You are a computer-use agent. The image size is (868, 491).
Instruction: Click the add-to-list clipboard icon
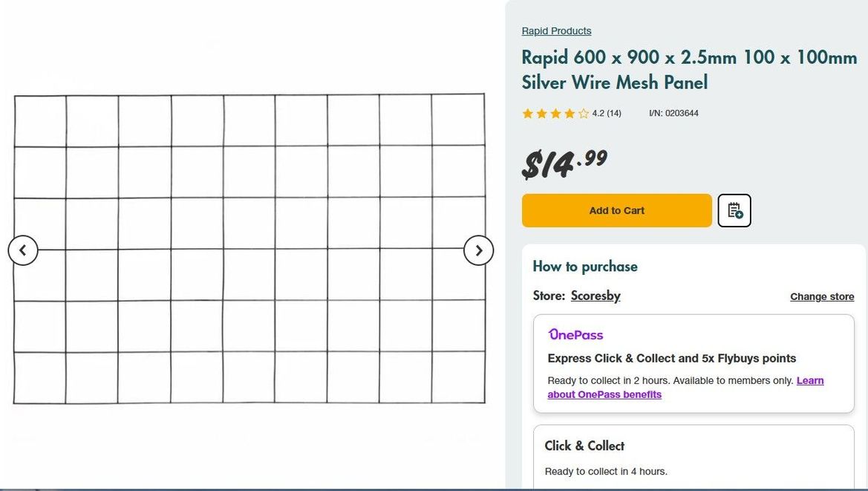click(x=734, y=210)
